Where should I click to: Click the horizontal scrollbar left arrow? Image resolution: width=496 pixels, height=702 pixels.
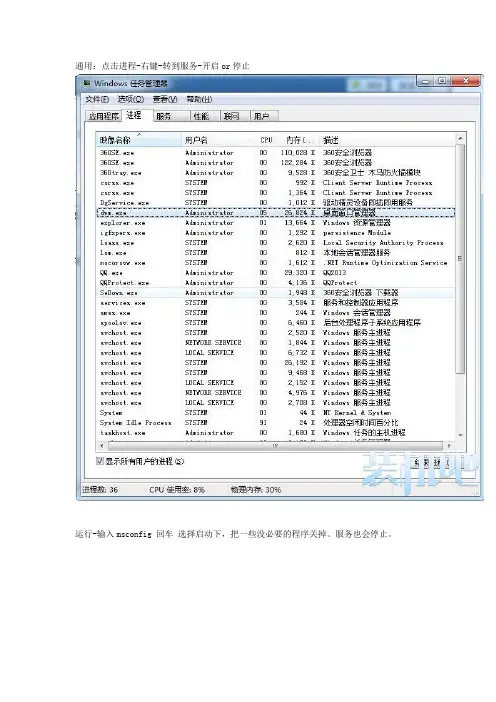[102, 446]
